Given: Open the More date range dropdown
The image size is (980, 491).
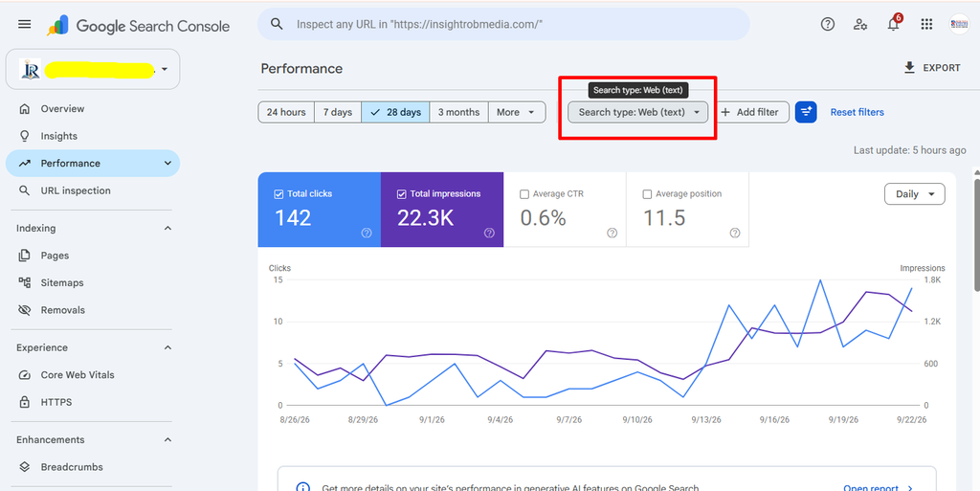Looking at the screenshot, I should click(x=516, y=112).
